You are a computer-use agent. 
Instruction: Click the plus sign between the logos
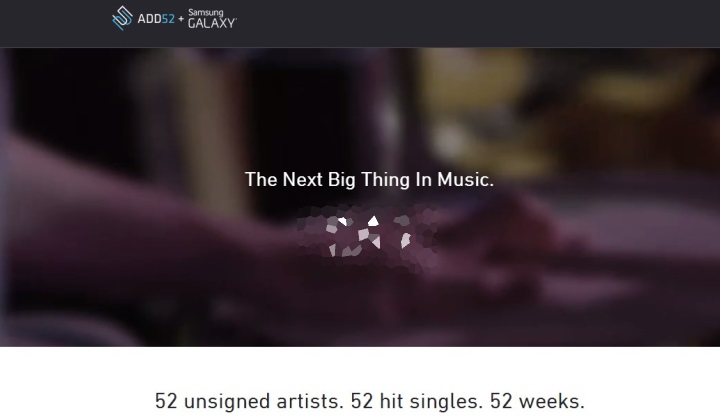[x=181, y=19]
